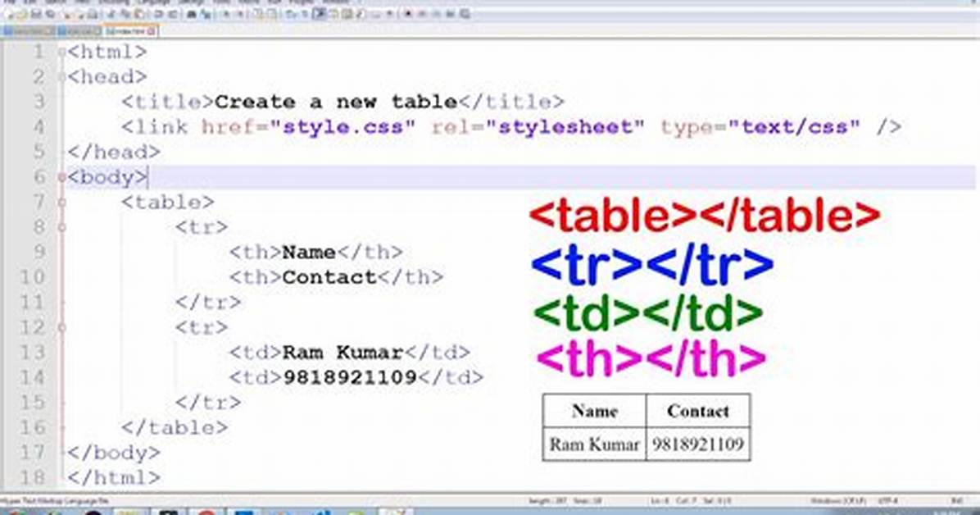This screenshot has height=515, width=980.
Task: Collapse the <html> fold marker on line 1
Action: click(62, 52)
